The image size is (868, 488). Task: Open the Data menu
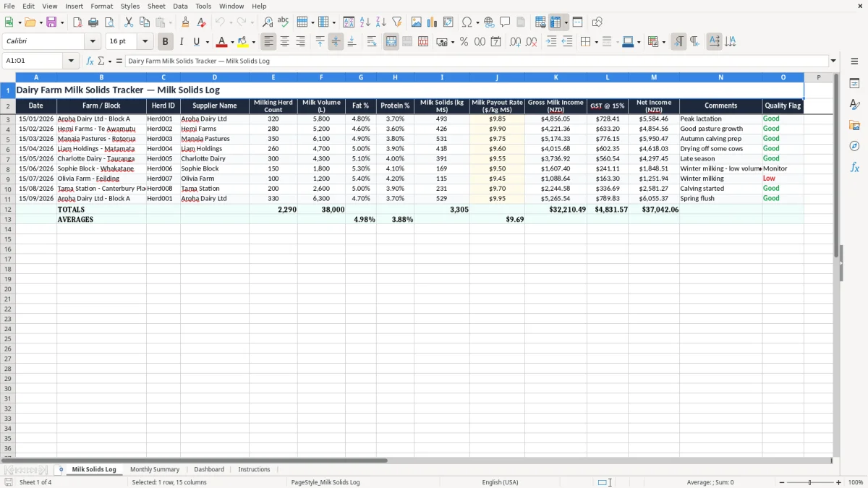coord(180,6)
